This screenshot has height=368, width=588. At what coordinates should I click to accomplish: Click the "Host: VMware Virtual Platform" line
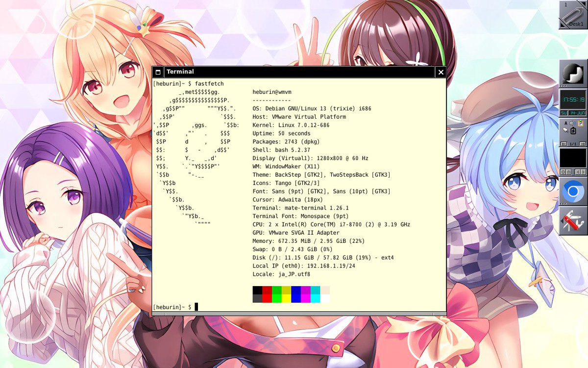299,117
